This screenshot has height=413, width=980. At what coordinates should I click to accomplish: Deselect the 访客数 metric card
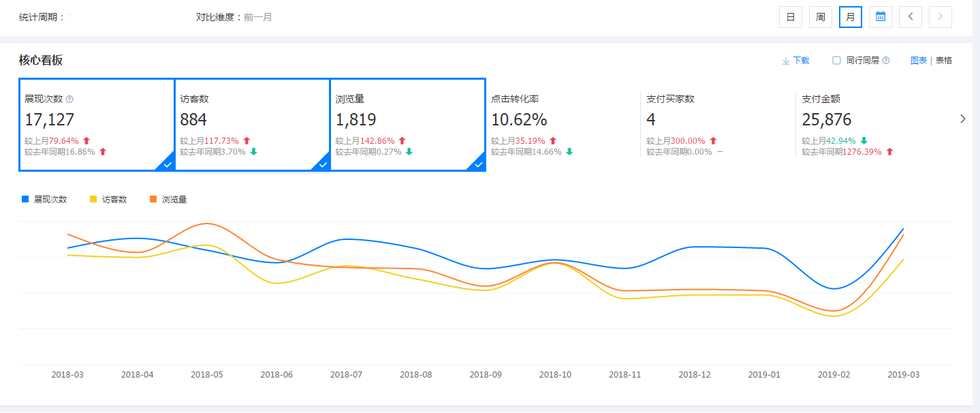pos(252,125)
